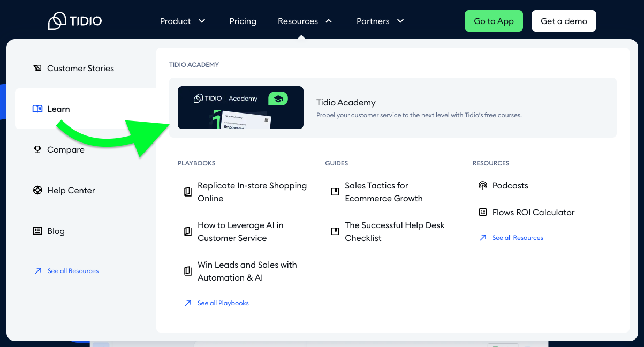The height and width of the screenshot is (347, 644).
Task: Click arrow icon beside See all Playbooks
Action: point(188,303)
